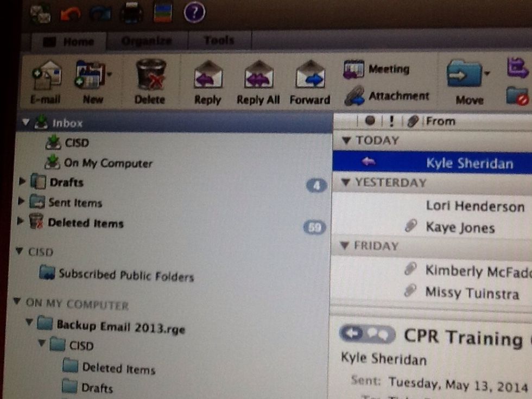Select the Deleted Items folder
This screenshot has width=532, height=399.
pos(85,223)
